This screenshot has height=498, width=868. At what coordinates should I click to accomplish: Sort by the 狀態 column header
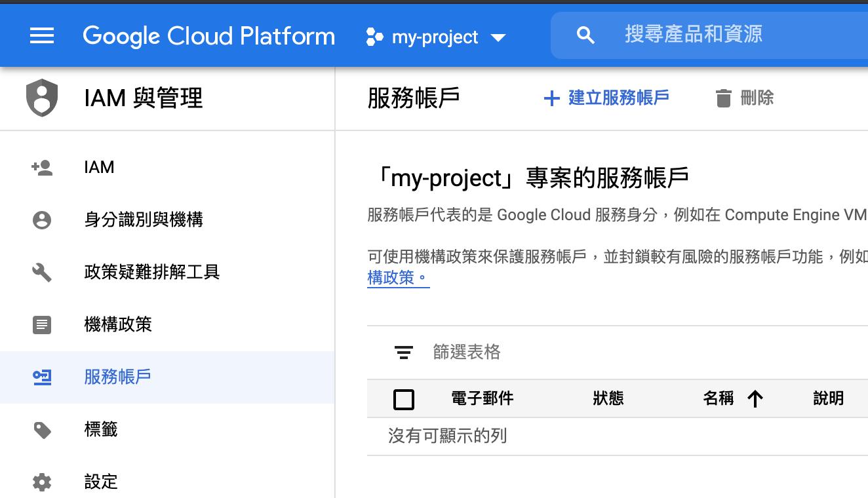[608, 398]
